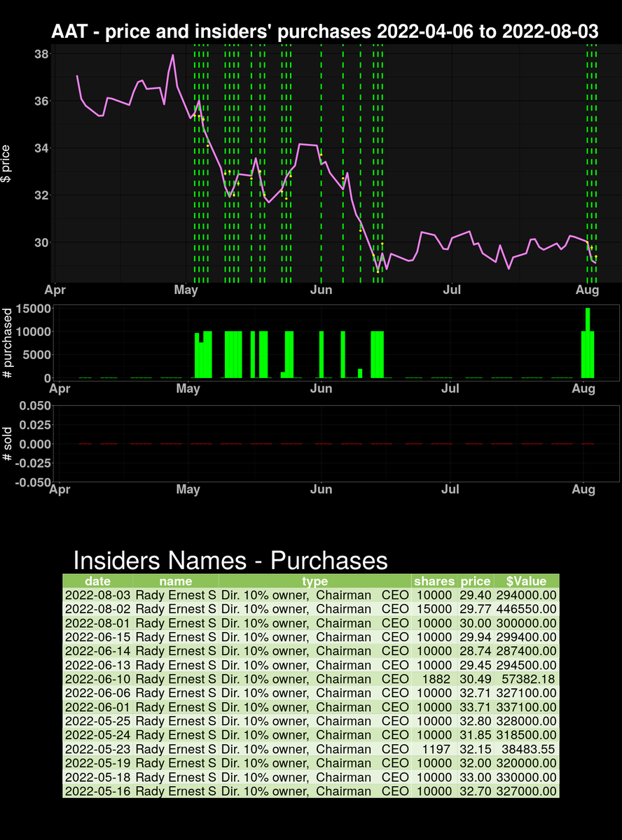The width and height of the screenshot is (622, 840).
Task: Select date cell 2022-06-15
Action: coord(97,637)
